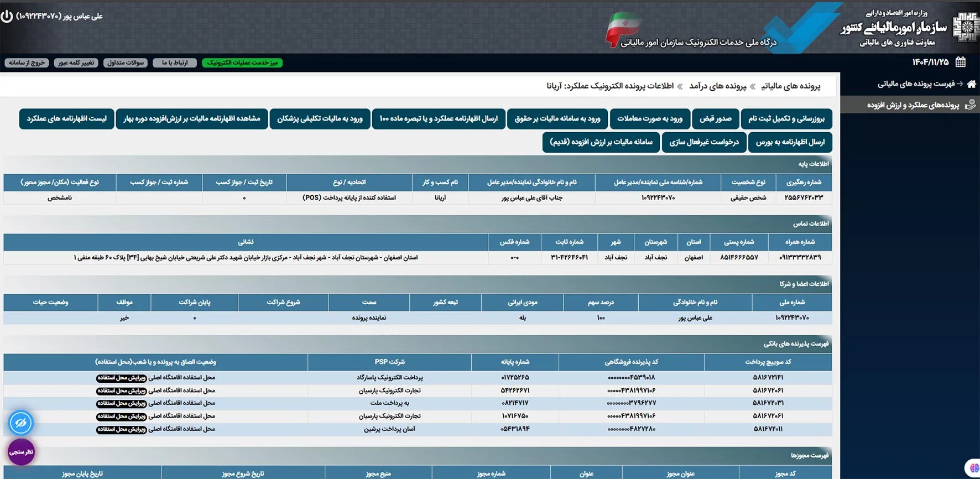Image resolution: width=980 pixels, height=479 pixels.
Task: Open the green میز خدمت عملیات الکترونیک button
Action: [242, 63]
